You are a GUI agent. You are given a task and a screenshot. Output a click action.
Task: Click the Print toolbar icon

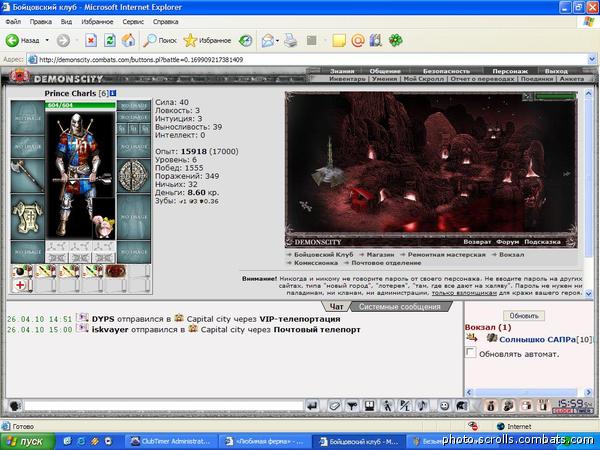tap(290, 40)
